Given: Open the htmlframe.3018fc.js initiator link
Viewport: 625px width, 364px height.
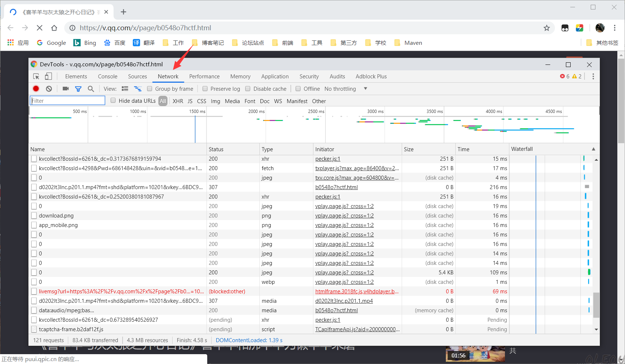Looking at the screenshot, I should (x=357, y=291).
